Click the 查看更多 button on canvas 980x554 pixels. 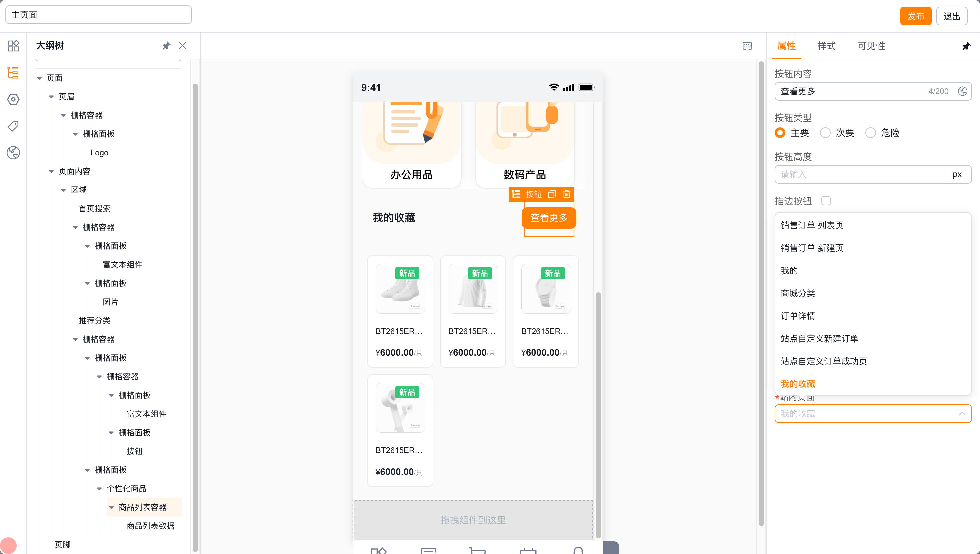click(x=549, y=218)
